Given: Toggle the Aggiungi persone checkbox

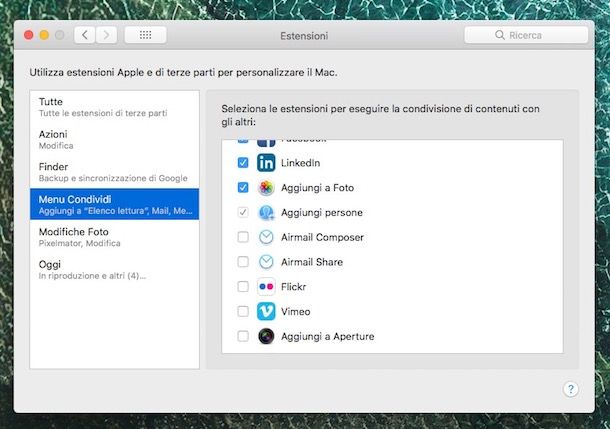Looking at the screenshot, I should [x=243, y=212].
